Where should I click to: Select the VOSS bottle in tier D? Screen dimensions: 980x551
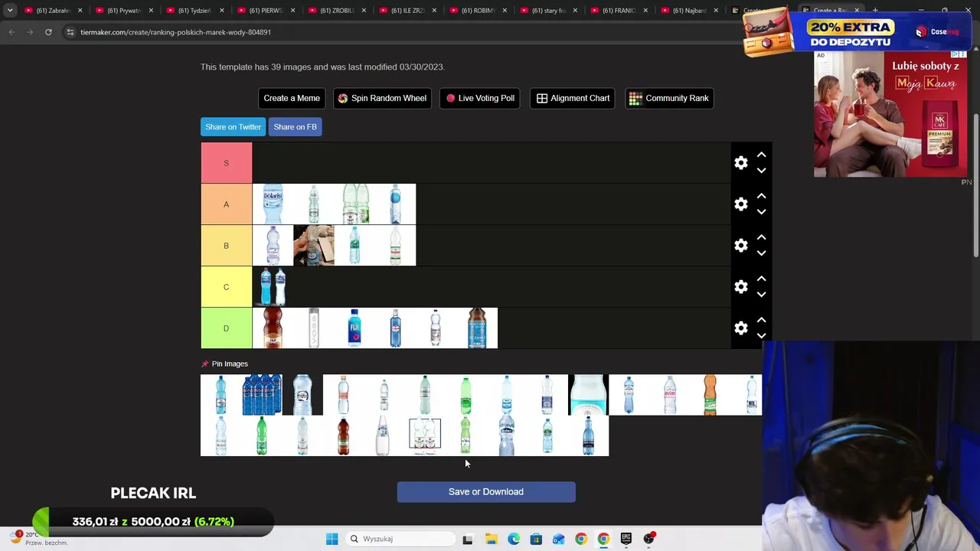point(314,328)
